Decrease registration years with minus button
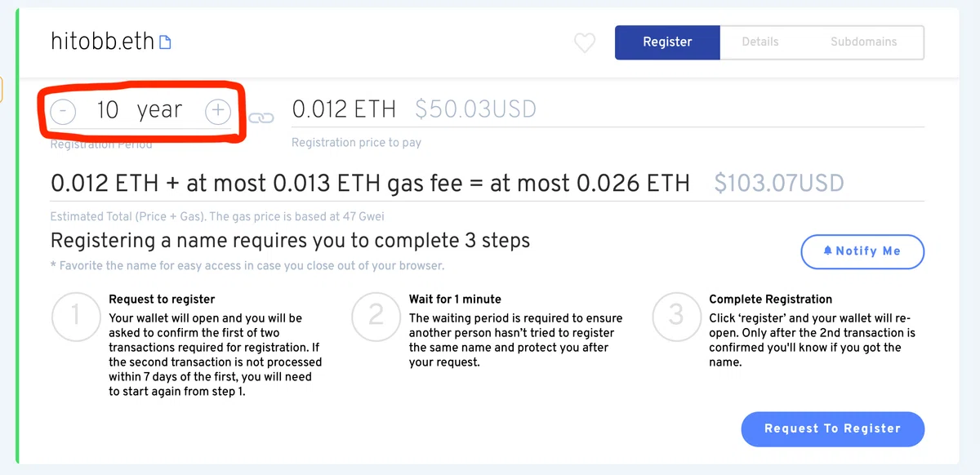 tap(64, 111)
